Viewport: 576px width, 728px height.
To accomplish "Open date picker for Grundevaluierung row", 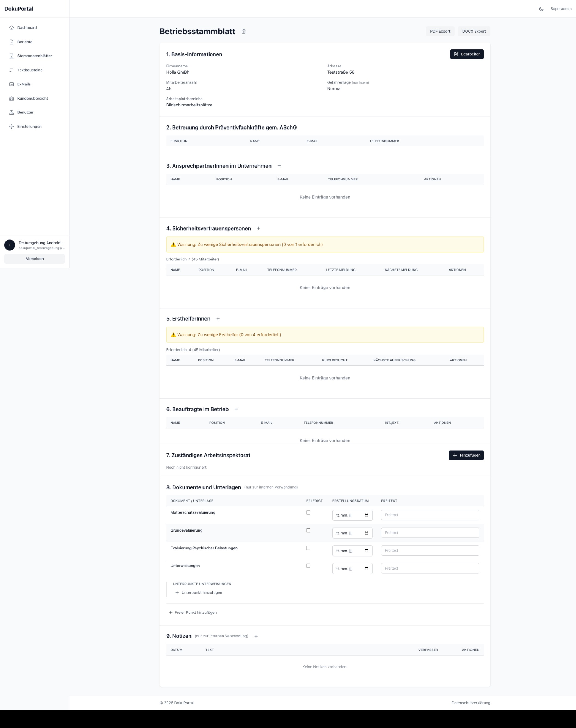I will pos(366,533).
